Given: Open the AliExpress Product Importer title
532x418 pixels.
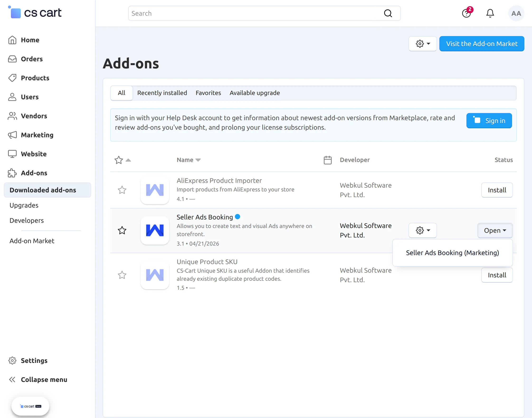Looking at the screenshot, I should 219,180.
